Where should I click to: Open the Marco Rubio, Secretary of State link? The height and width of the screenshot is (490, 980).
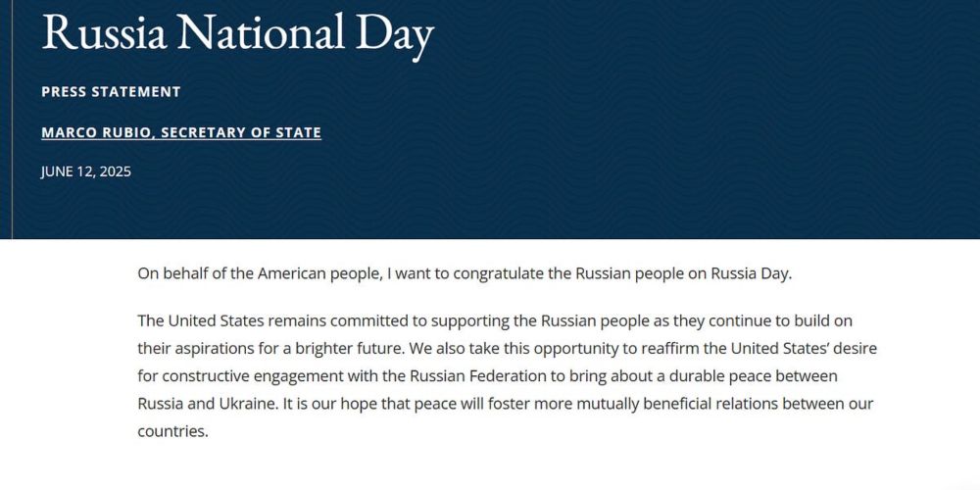click(x=181, y=132)
